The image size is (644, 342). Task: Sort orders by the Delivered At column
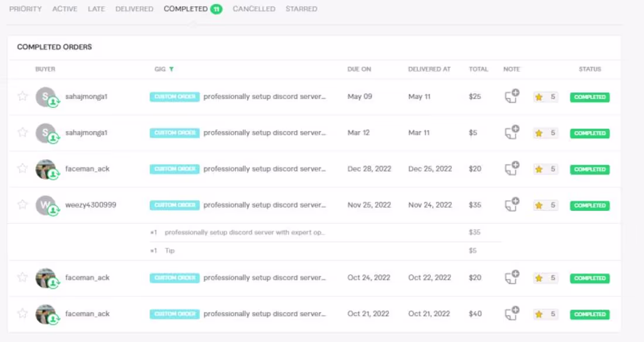point(429,69)
